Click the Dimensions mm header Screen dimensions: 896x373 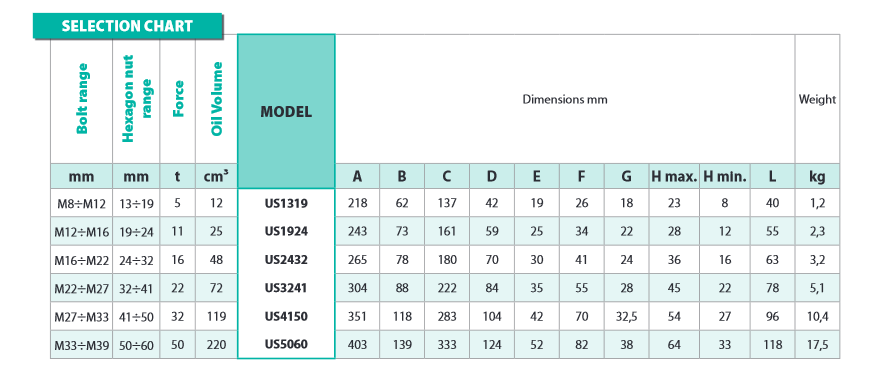[565, 99]
